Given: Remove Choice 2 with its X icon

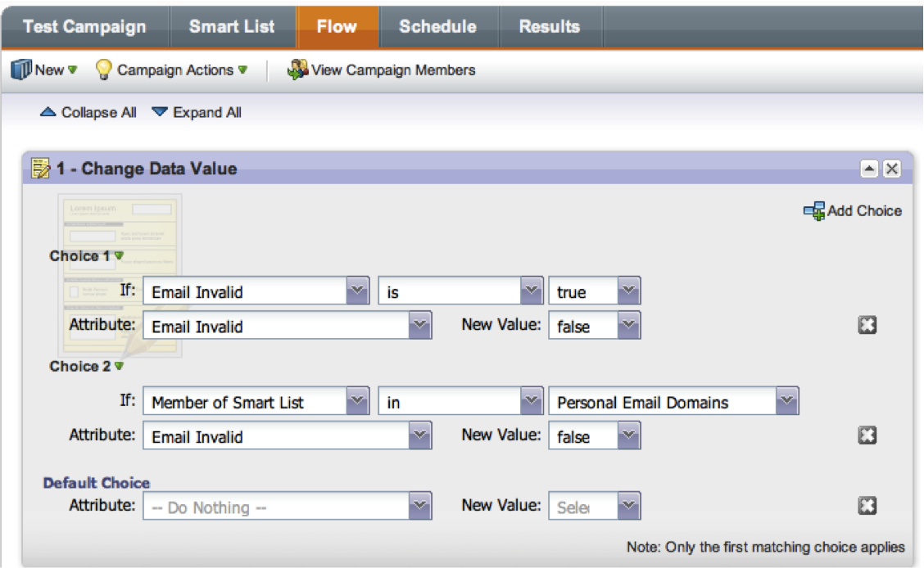Looking at the screenshot, I should pyautogui.click(x=867, y=436).
